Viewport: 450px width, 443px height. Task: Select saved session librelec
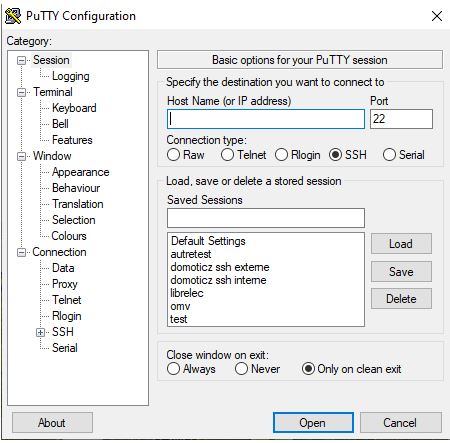coord(187,293)
